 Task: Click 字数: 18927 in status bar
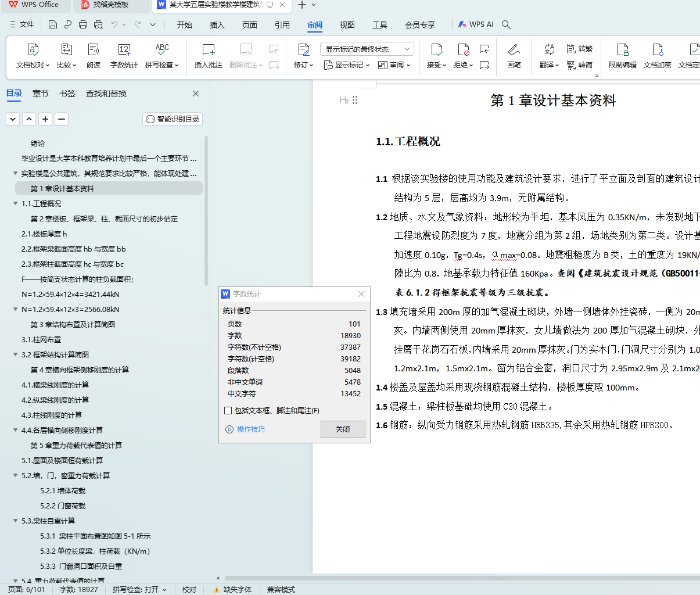click(x=79, y=589)
